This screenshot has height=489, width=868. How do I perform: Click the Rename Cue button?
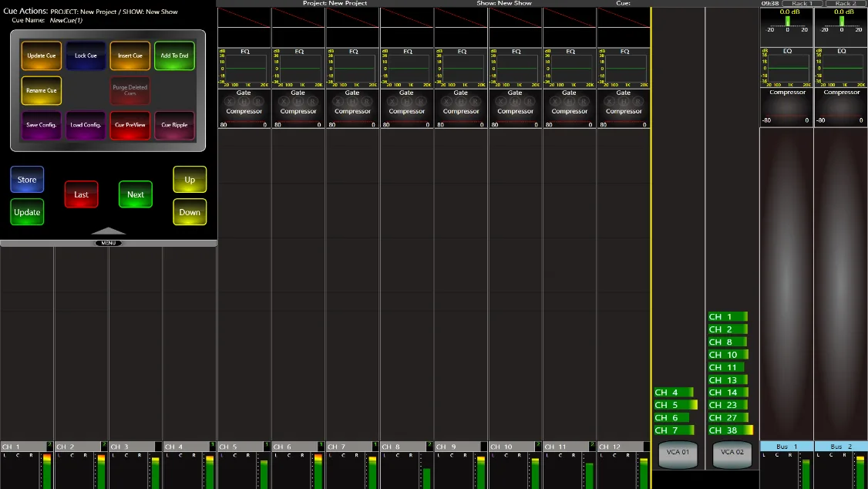click(x=42, y=90)
